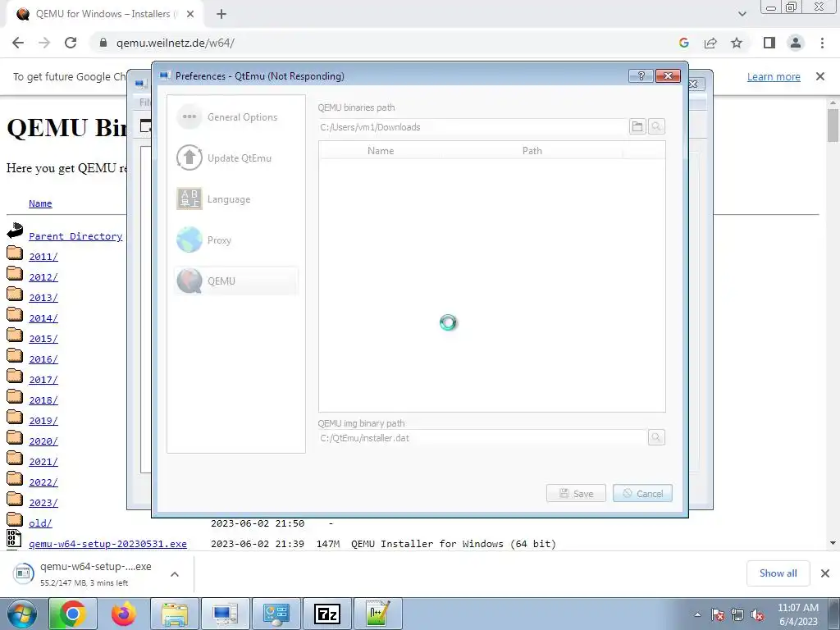Open the 2011/ folder link
This screenshot has height=630, width=840.
click(43, 257)
